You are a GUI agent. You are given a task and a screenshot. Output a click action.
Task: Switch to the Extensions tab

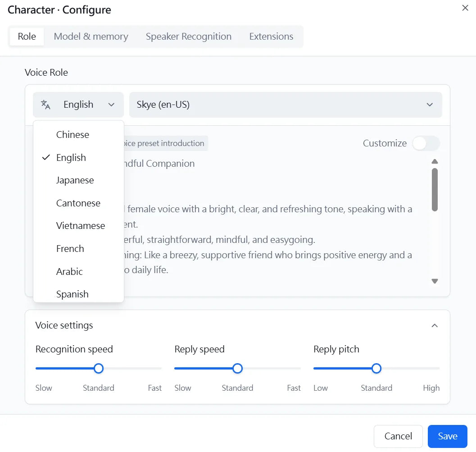pyautogui.click(x=271, y=37)
